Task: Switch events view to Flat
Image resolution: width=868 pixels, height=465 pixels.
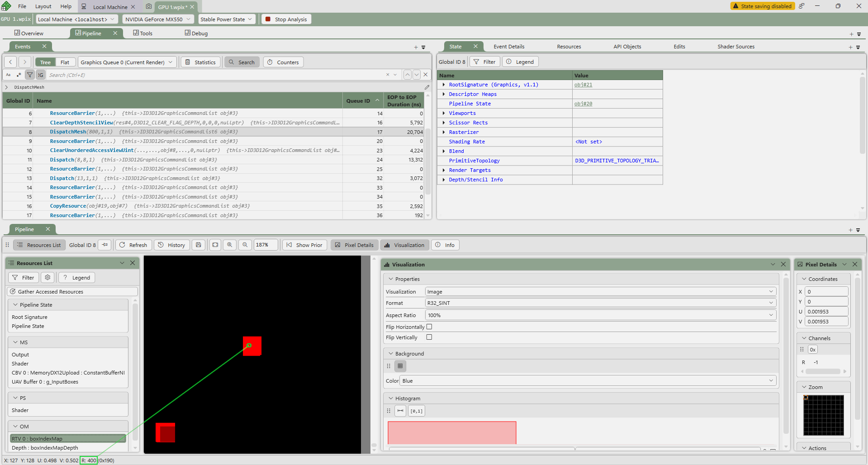Action: click(65, 62)
